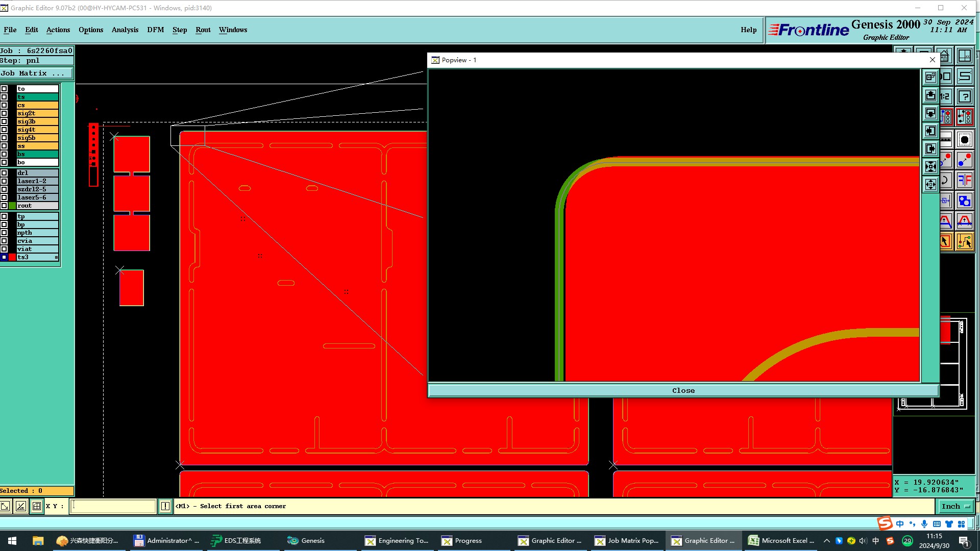Toggle visibility checkbox for layer ts3

click(4, 257)
